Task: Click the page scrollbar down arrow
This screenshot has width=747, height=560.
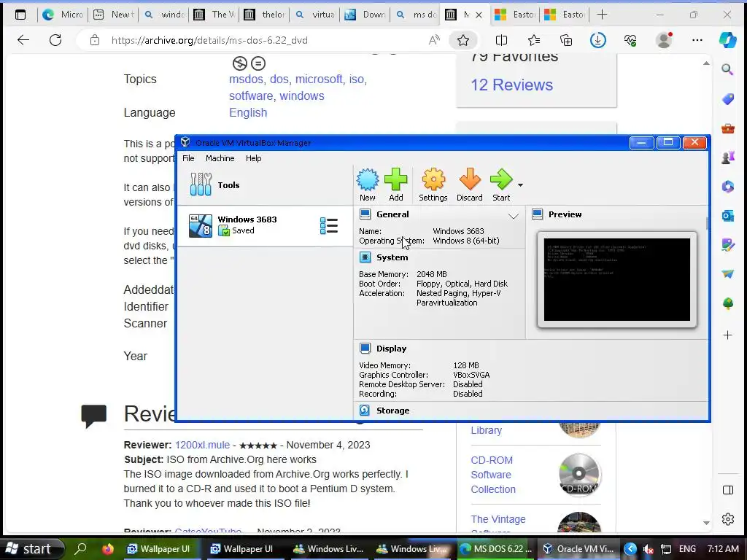Action: (706, 523)
